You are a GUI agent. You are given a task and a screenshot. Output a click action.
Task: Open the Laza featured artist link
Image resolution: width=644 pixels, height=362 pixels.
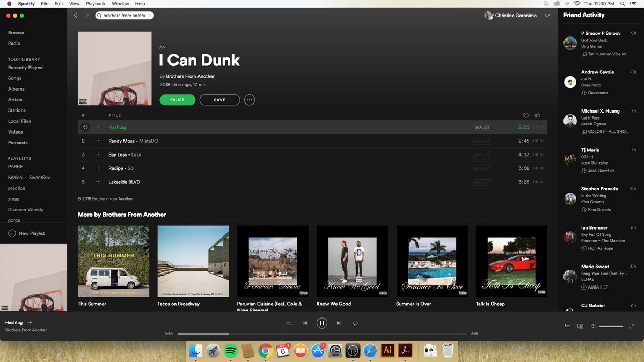[136, 154]
